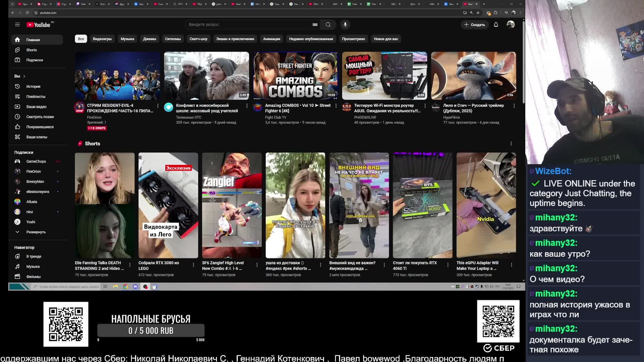
Task: Open the on-screen keyboard icon in search
Action: 315,24
